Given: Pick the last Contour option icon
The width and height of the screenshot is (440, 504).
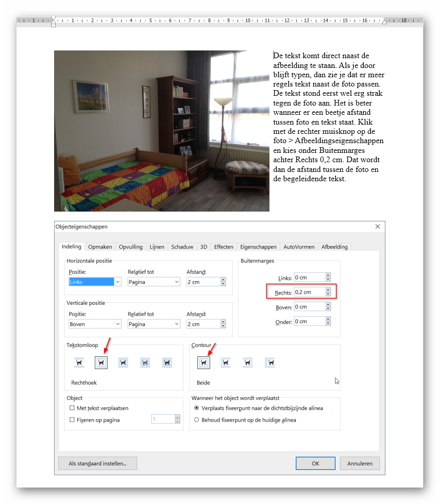Looking at the screenshot, I should (x=269, y=362).
